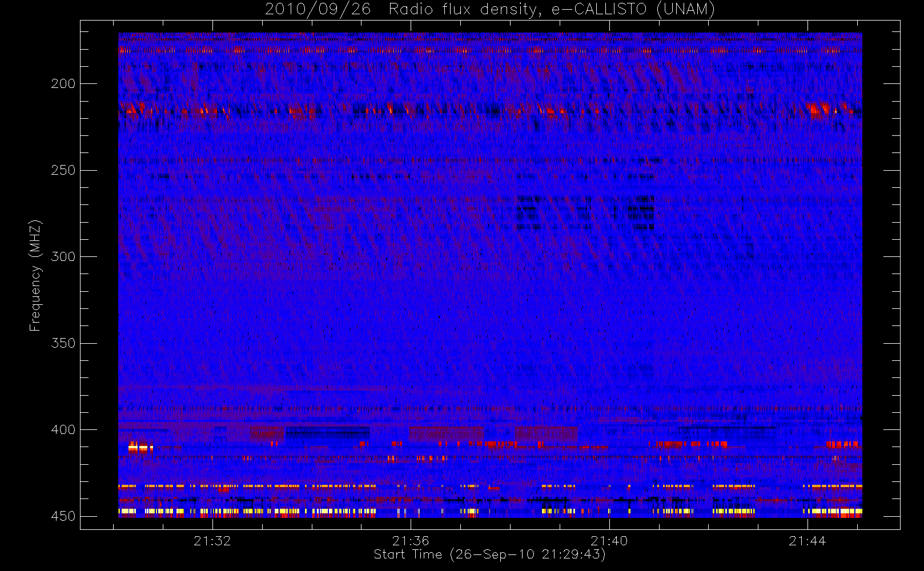Click the 400 frequency tick label
Image resolution: width=924 pixels, height=571 pixels.
tap(63, 430)
